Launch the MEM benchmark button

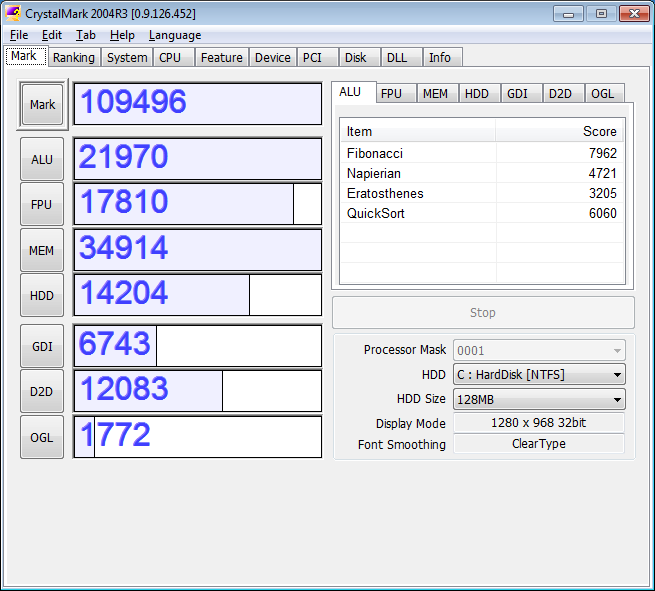coord(42,250)
